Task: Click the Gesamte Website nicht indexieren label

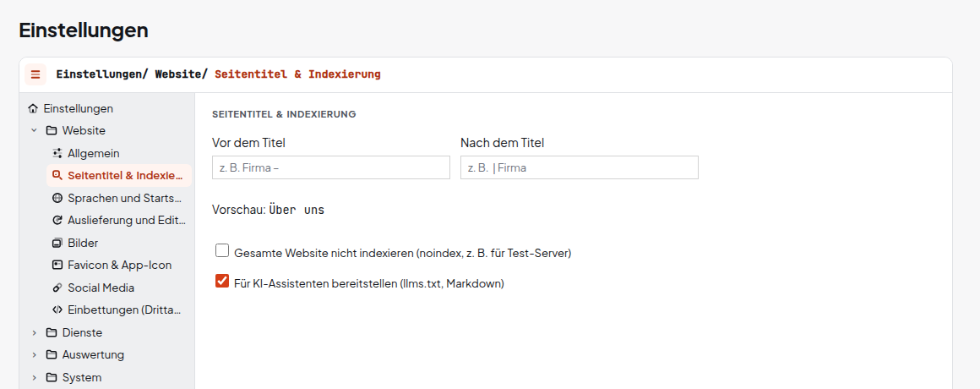Action: pos(403,254)
